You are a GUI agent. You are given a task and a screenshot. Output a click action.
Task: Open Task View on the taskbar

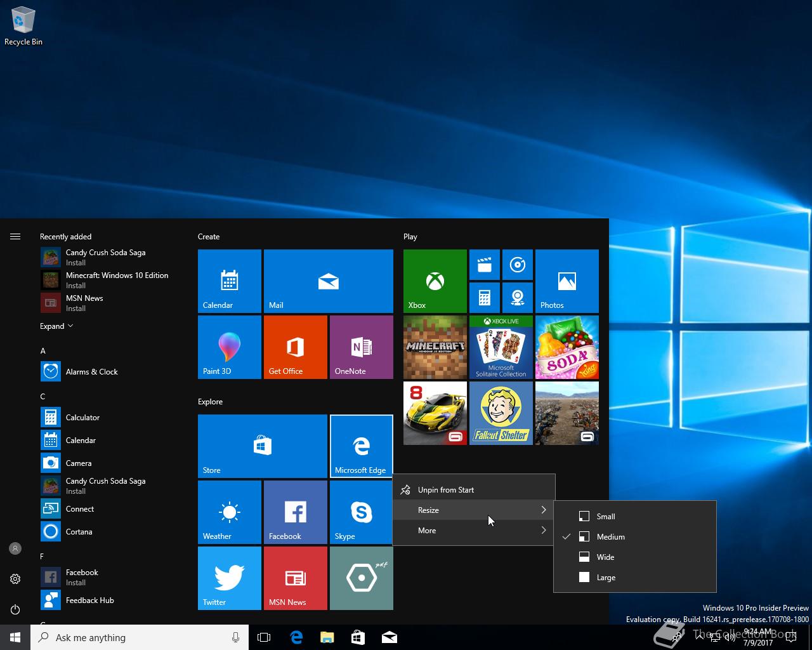[x=264, y=637]
